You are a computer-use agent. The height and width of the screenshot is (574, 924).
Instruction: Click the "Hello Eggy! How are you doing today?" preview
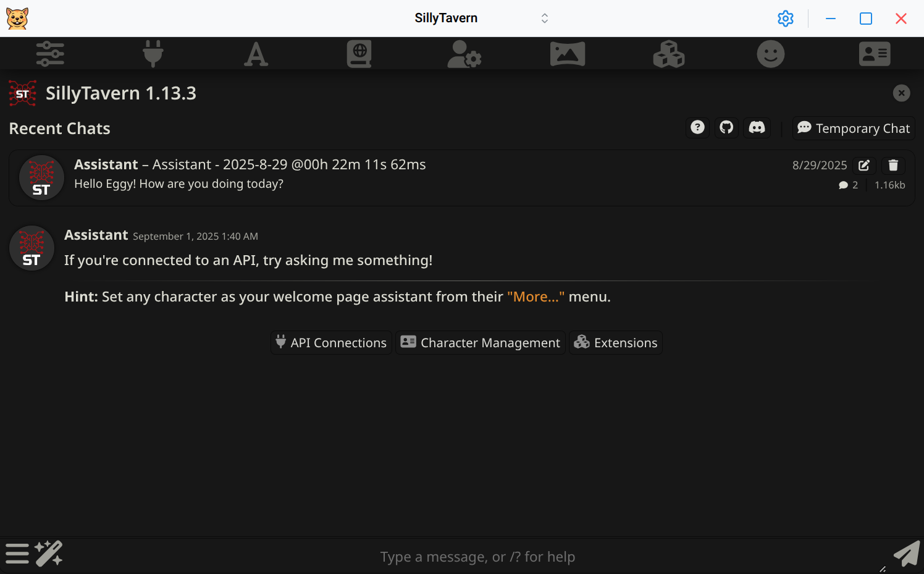pyautogui.click(x=178, y=184)
